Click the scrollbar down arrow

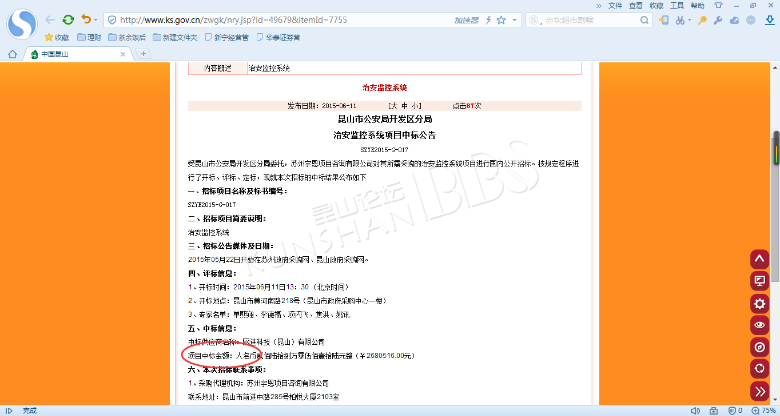pyautogui.click(x=776, y=400)
